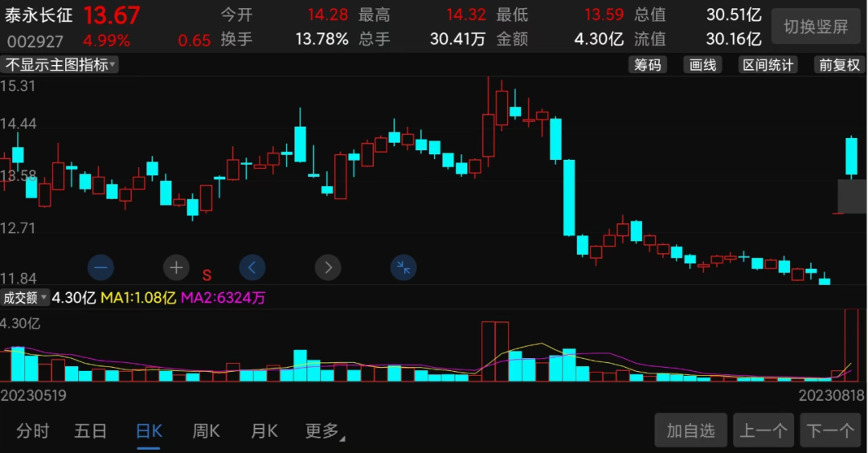
Task: Click the total market value 30.51亿
Action: (x=734, y=14)
